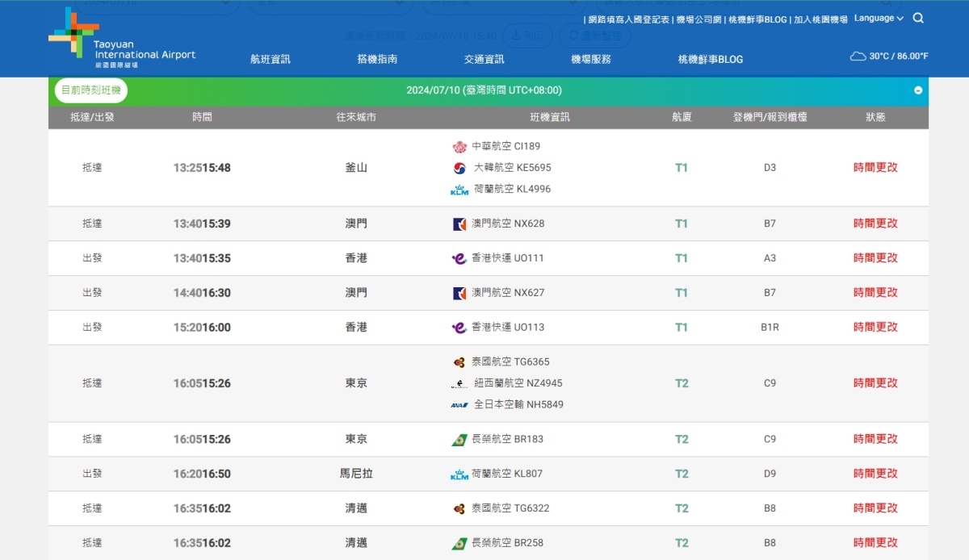Click the flight label 泰國航空 TG6322
969x560 pixels.
coord(510,509)
